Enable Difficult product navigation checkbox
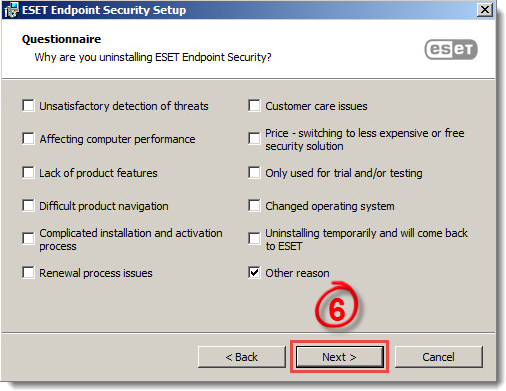 point(28,206)
